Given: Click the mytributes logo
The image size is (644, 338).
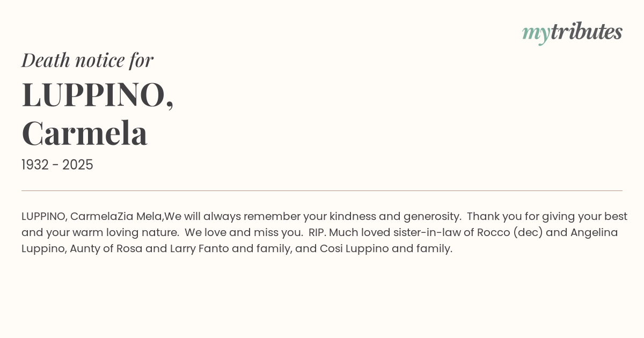Looking at the screenshot, I should click(x=572, y=32).
